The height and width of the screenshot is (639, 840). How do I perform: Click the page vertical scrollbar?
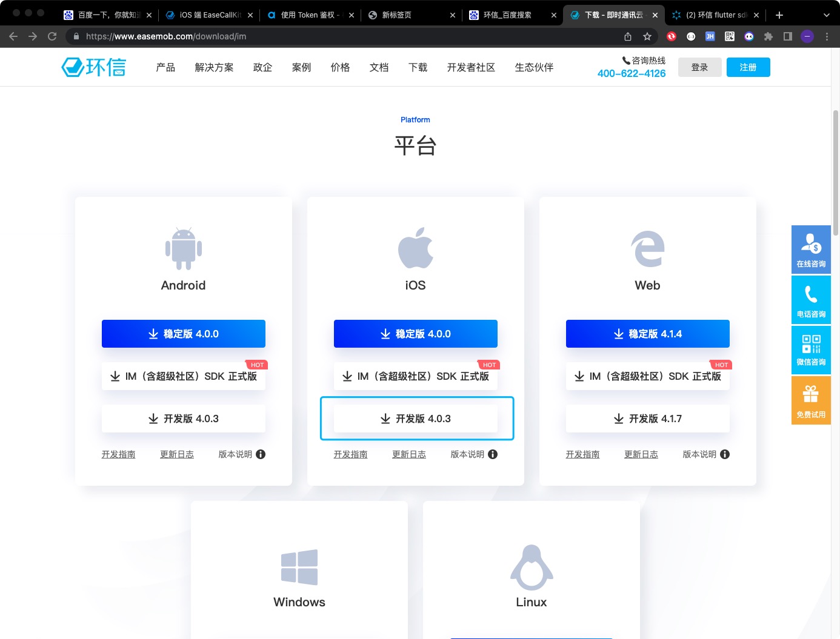click(836, 173)
